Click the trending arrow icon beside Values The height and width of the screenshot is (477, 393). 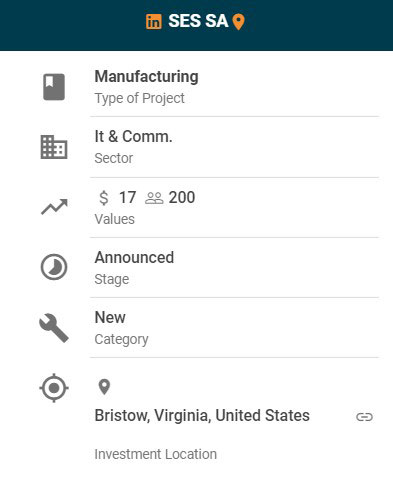[x=54, y=207]
